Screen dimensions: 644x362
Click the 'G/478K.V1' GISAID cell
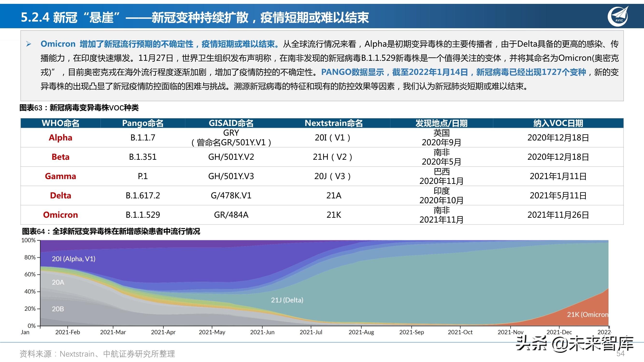pos(231,195)
